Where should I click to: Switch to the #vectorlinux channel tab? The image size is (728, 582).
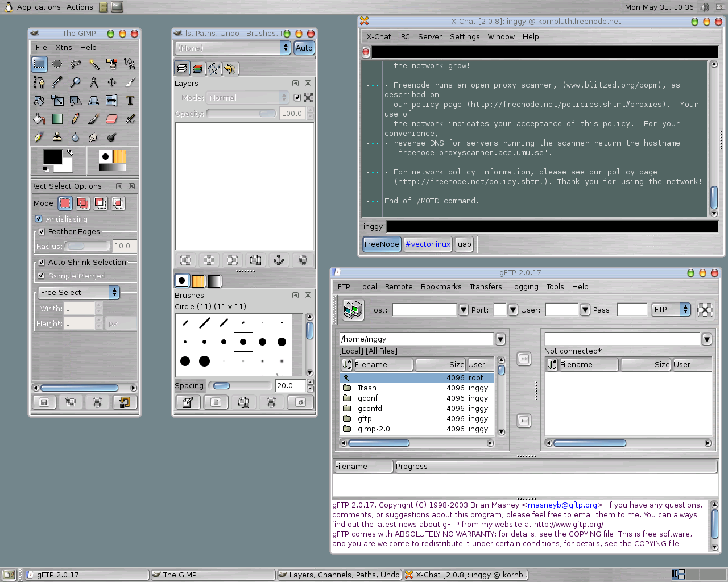(428, 244)
